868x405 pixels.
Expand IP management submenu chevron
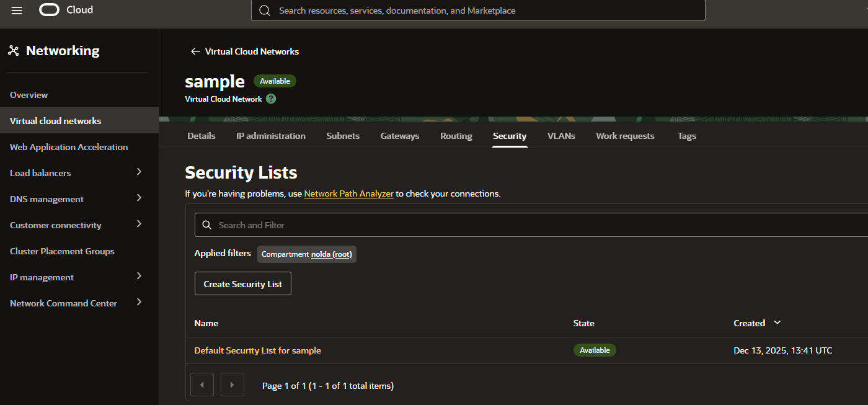coord(139,276)
